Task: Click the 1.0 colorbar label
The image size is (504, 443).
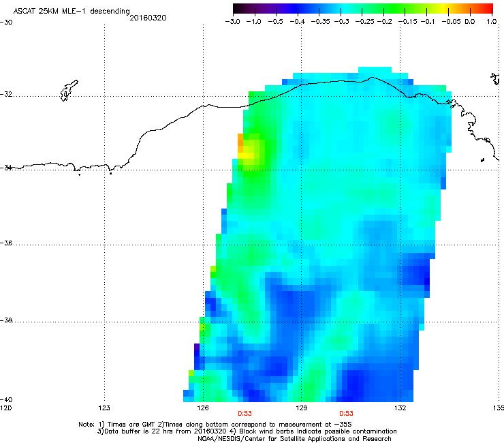Action: pos(492,22)
